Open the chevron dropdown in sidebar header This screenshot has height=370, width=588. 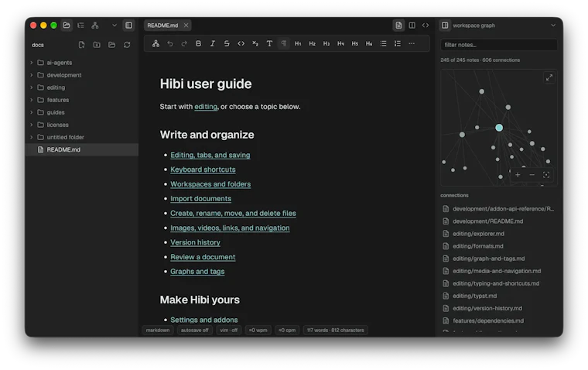point(115,25)
